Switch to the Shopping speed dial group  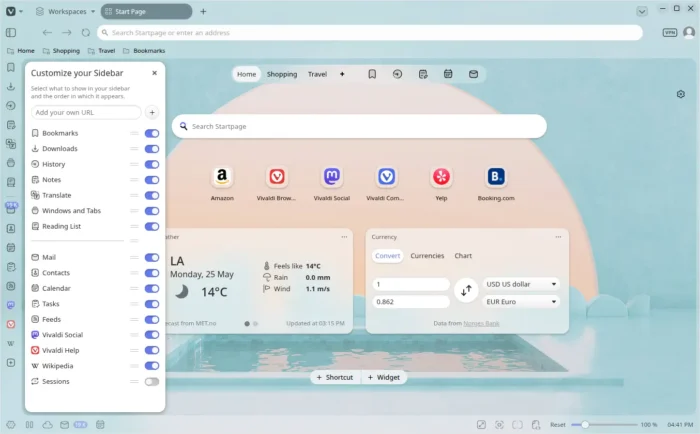282,74
